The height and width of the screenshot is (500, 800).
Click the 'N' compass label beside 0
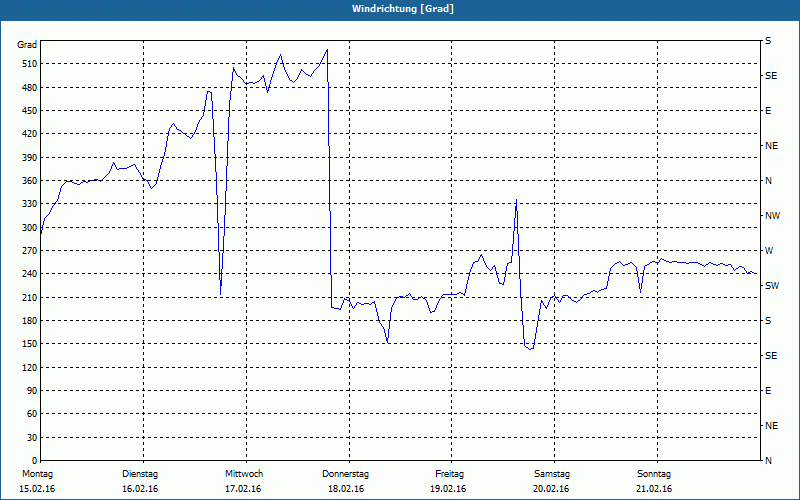pyautogui.click(x=768, y=461)
